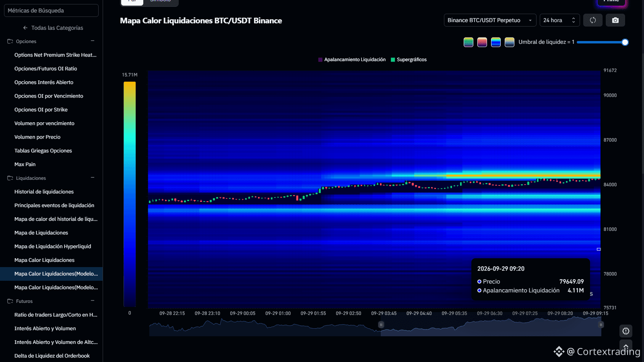Click the refresh chart icon button

click(x=593, y=20)
